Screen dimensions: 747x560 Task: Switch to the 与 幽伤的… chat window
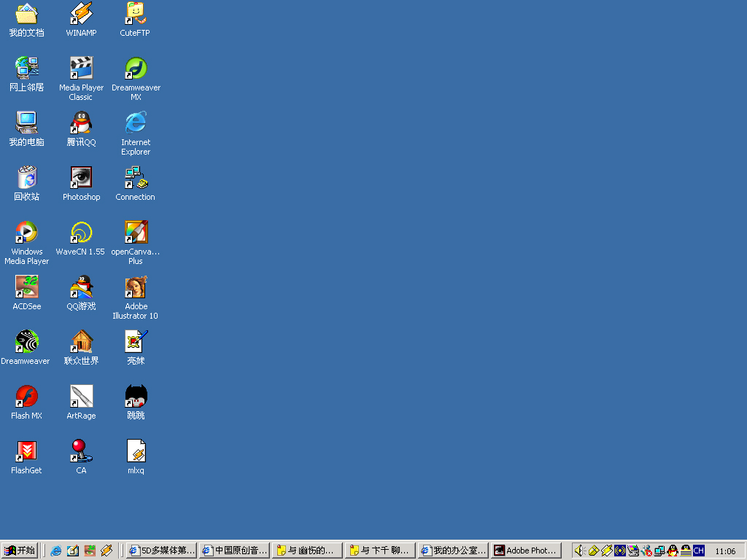[307, 551]
